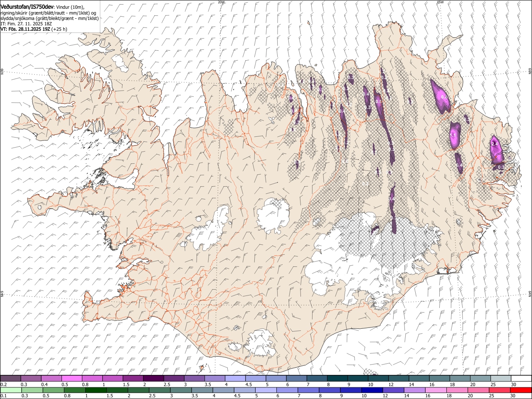The height and width of the screenshot is (399, 532).
Task: Select the light pink 16 swatch in lower legend row
Action: click(436, 390)
